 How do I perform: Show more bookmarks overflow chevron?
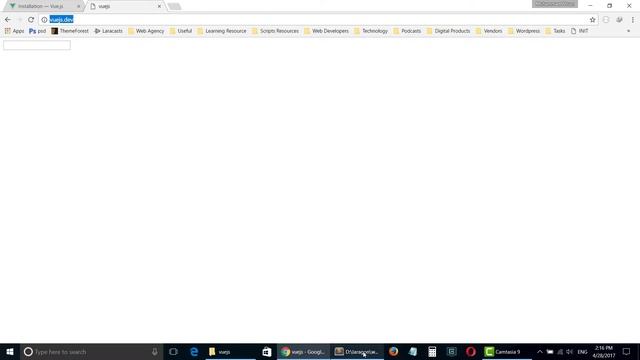(x=628, y=31)
